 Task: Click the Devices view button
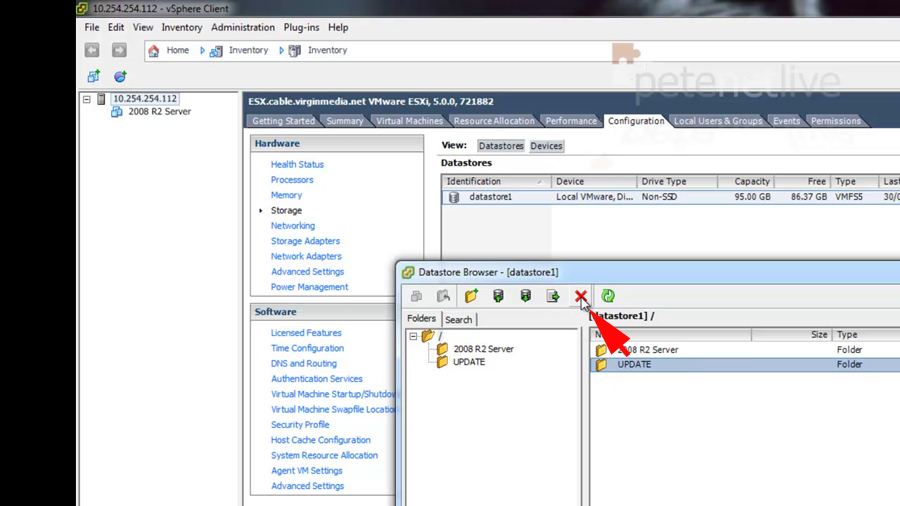[546, 146]
